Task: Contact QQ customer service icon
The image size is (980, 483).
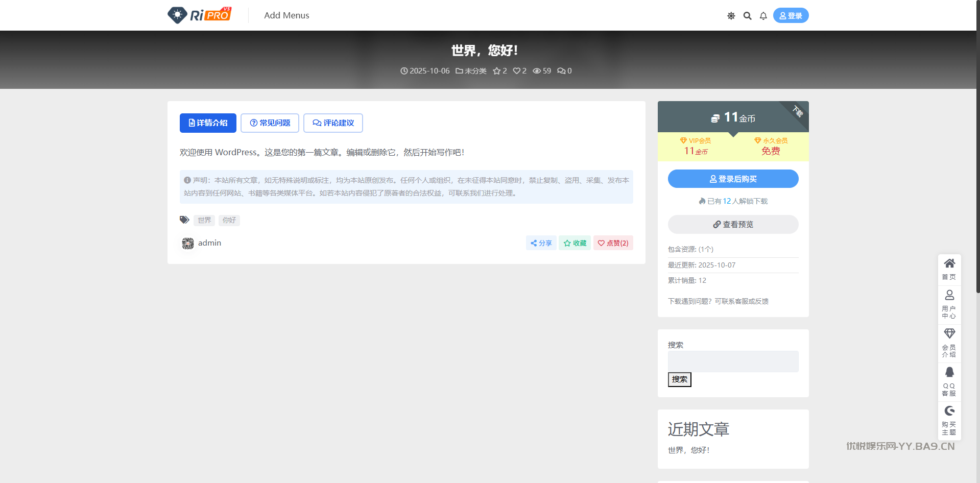Action: tap(949, 381)
